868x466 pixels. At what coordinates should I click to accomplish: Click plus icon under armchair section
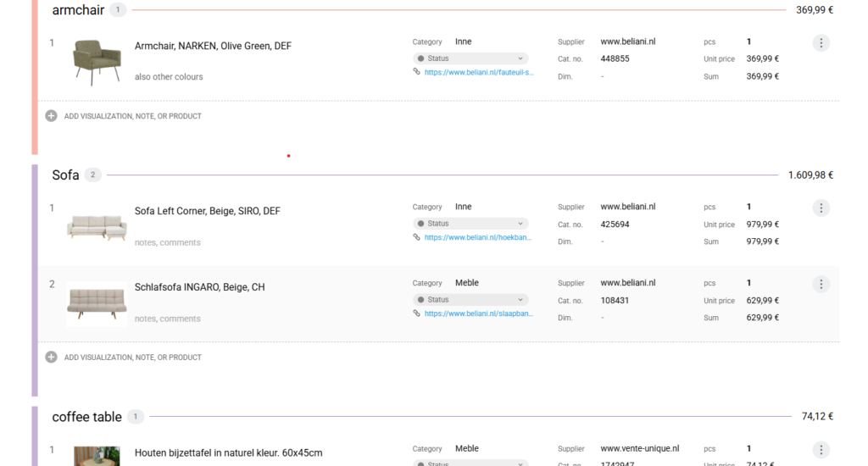[x=51, y=116]
